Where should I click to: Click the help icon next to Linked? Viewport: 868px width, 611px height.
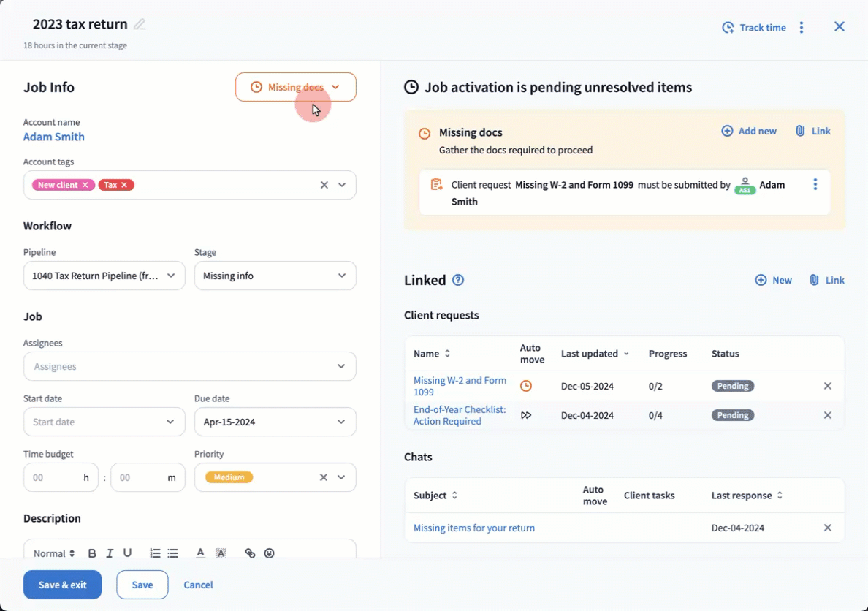click(x=458, y=280)
